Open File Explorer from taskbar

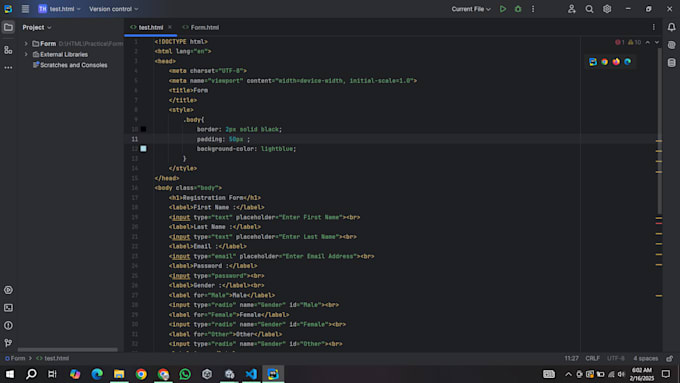pyautogui.click(x=119, y=374)
